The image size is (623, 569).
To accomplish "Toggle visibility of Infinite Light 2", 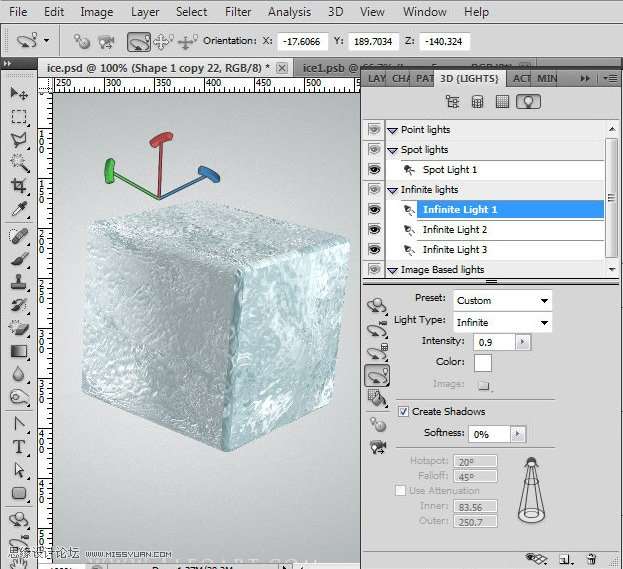I will point(374,230).
